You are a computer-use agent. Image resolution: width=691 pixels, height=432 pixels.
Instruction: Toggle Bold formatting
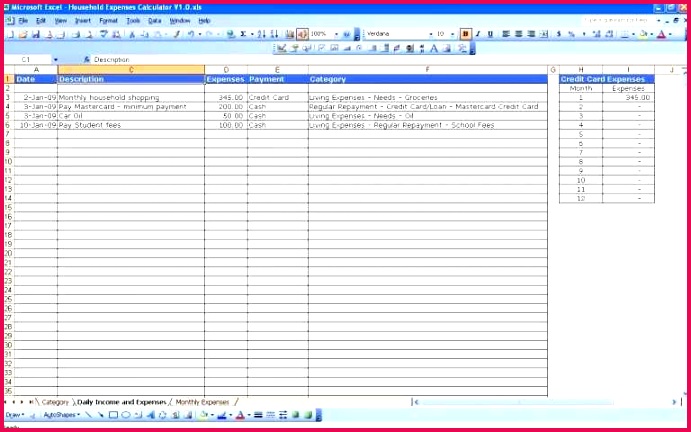[465, 34]
